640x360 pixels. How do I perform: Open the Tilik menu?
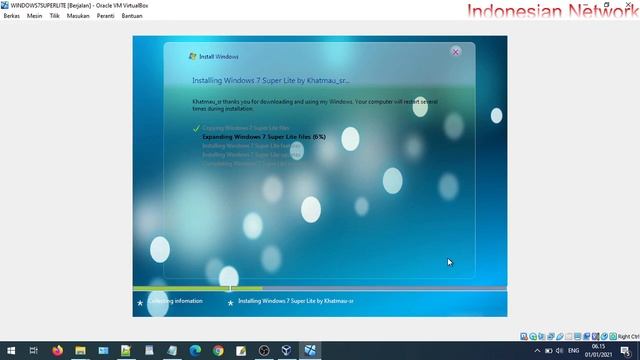coord(54,16)
